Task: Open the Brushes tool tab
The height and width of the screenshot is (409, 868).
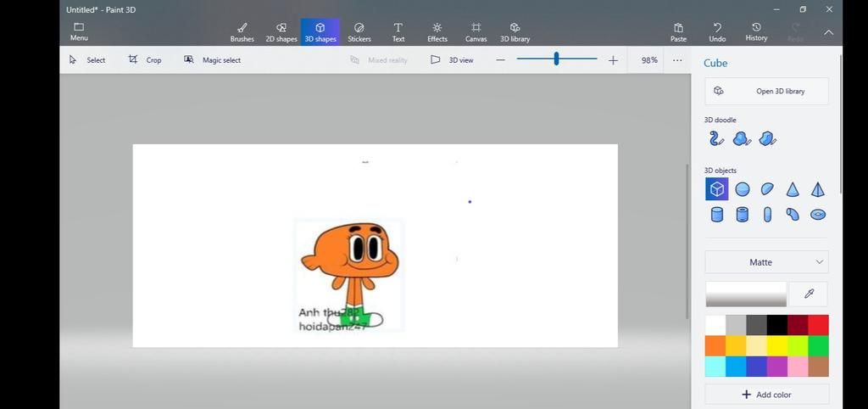Action: [242, 32]
